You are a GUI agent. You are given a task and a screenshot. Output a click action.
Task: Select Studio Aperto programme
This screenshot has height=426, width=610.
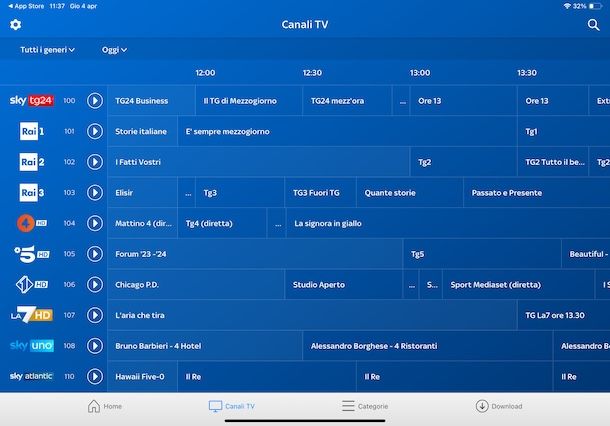[x=344, y=284]
